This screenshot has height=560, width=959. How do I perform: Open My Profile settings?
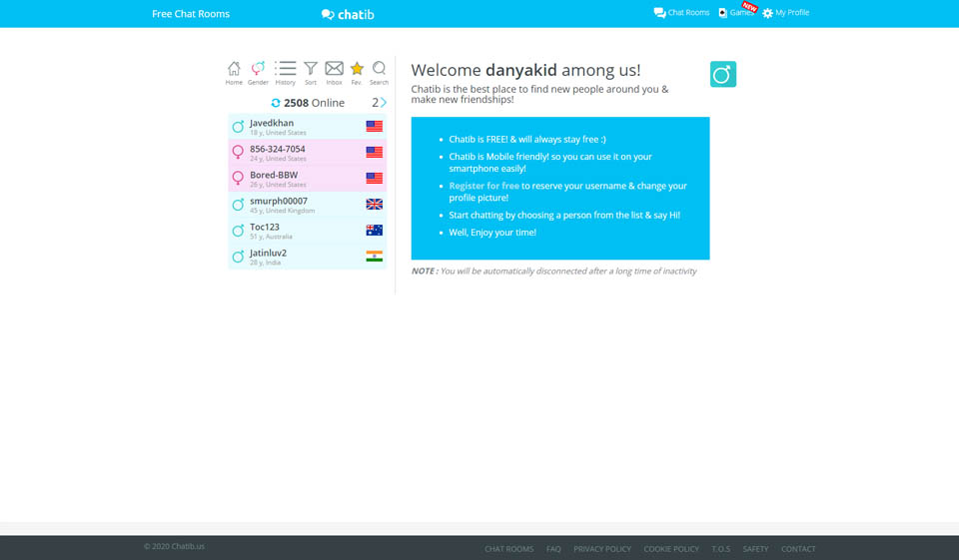tap(785, 13)
